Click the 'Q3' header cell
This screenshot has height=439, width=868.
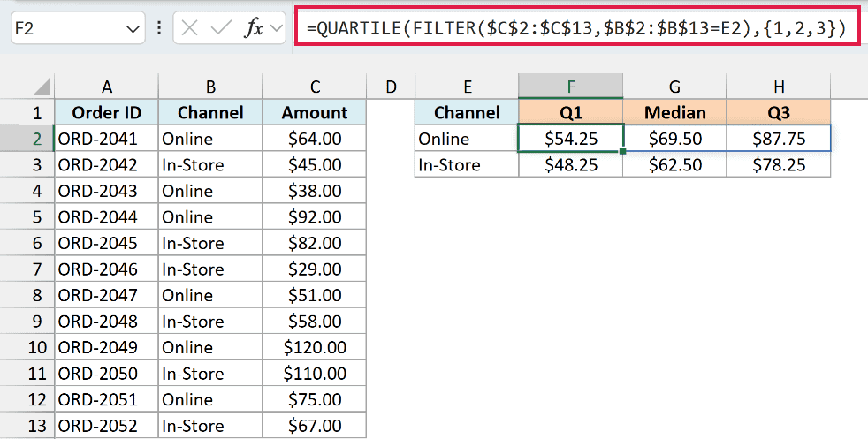(779, 113)
